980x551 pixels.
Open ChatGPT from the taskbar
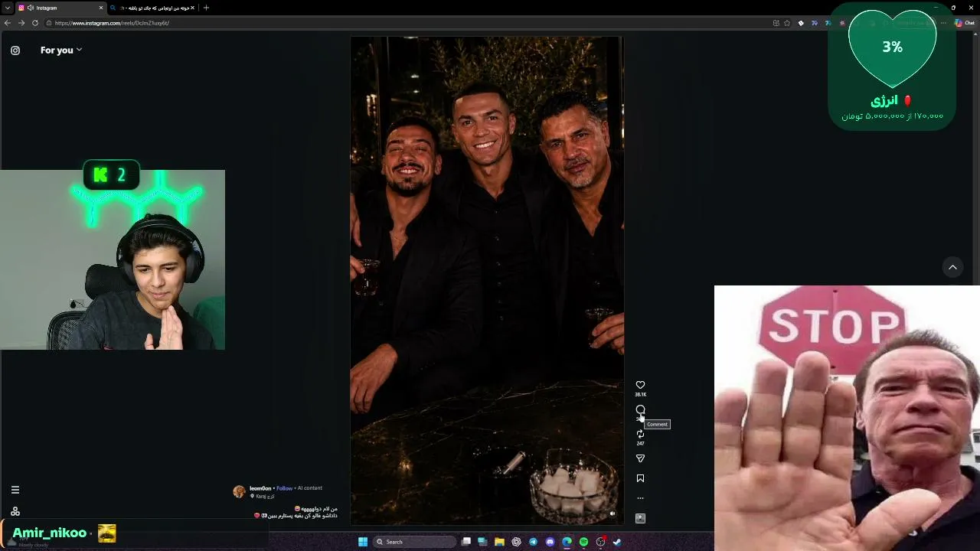(x=516, y=542)
